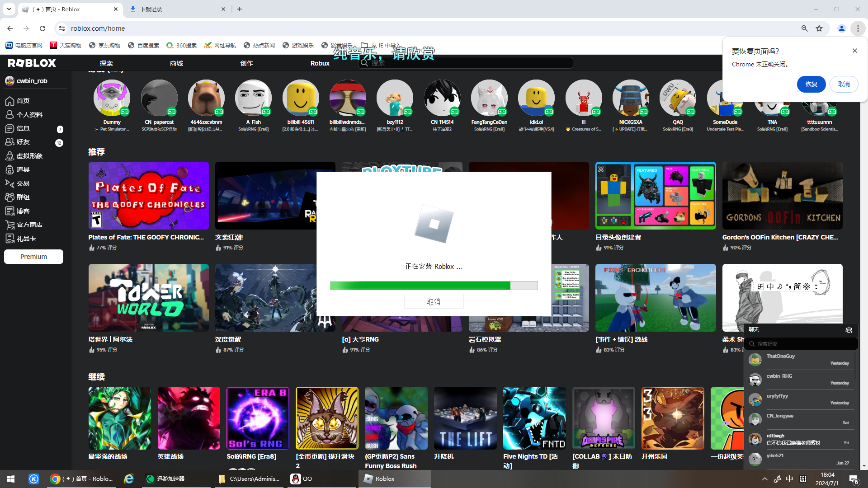Reload the page with Chrome refresh icon

tap(42, 28)
